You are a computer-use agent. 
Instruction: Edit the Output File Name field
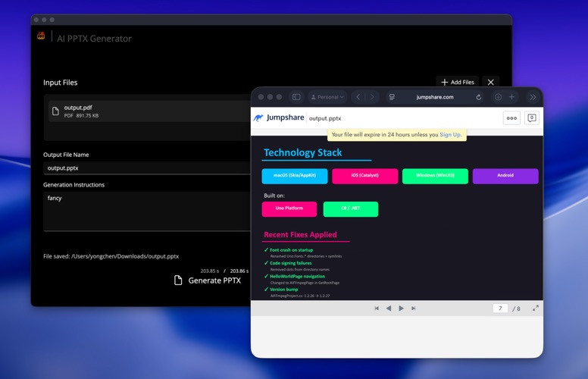[x=147, y=168]
